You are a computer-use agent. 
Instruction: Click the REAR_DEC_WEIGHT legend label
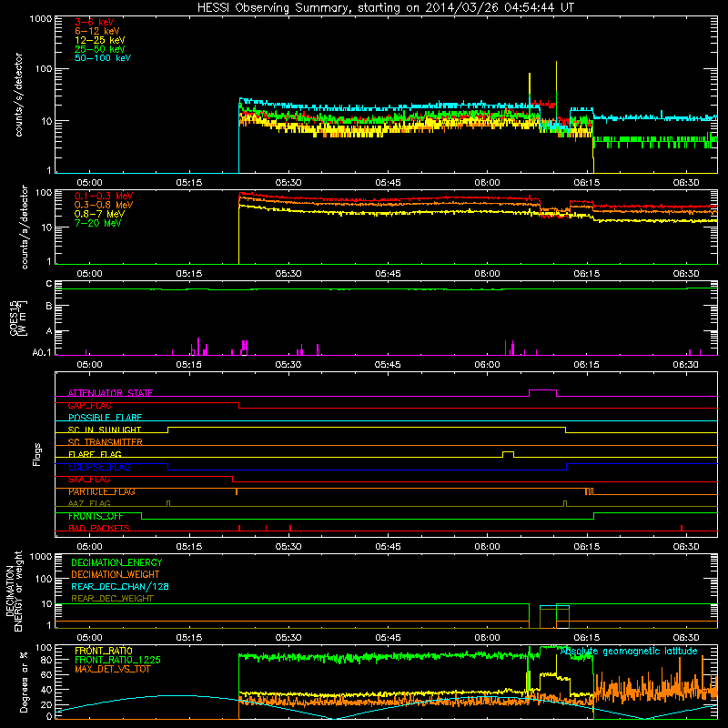coord(112,599)
